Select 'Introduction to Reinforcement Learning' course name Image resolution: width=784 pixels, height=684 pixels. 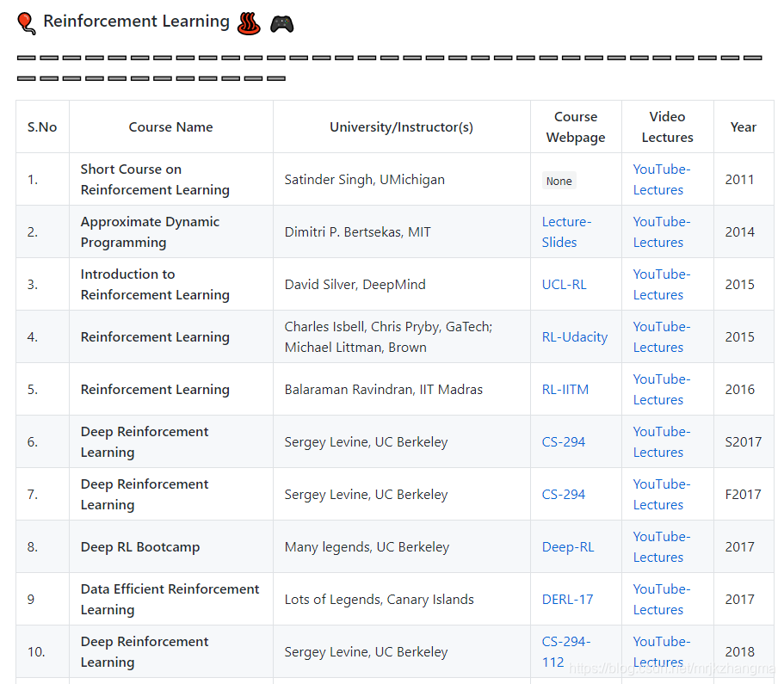(x=155, y=285)
